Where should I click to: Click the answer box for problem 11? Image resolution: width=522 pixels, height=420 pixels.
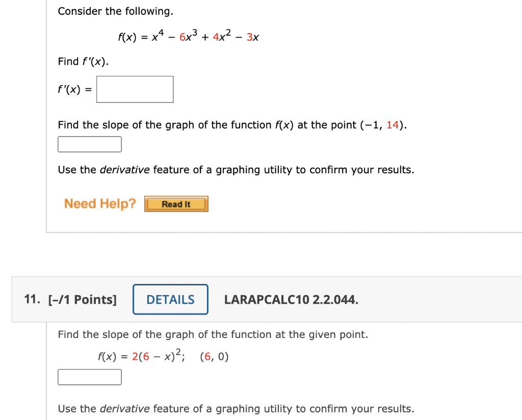[90, 377]
